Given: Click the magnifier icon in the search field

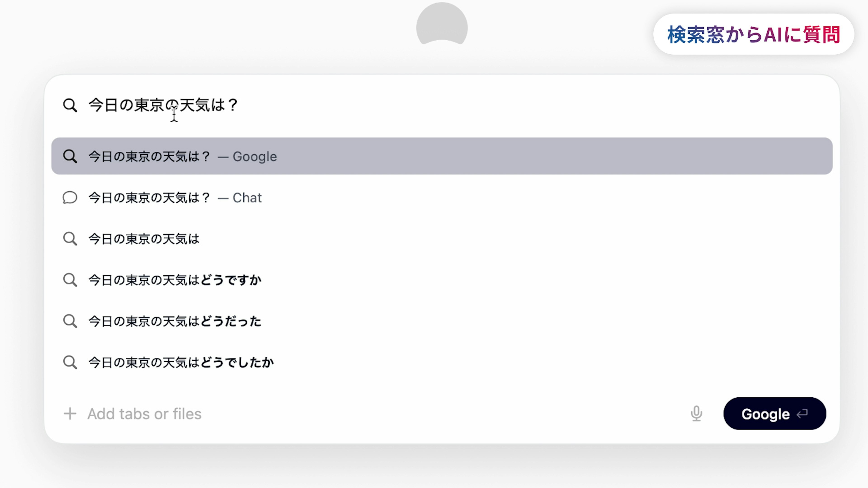Looking at the screenshot, I should [x=70, y=105].
